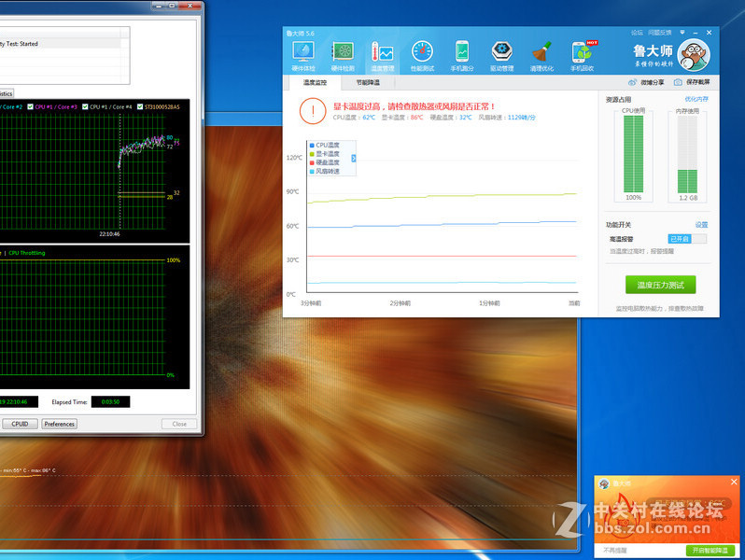Close the 鲁大师 popup notification
The image size is (745, 560).
pyautogui.click(x=735, y=482)
